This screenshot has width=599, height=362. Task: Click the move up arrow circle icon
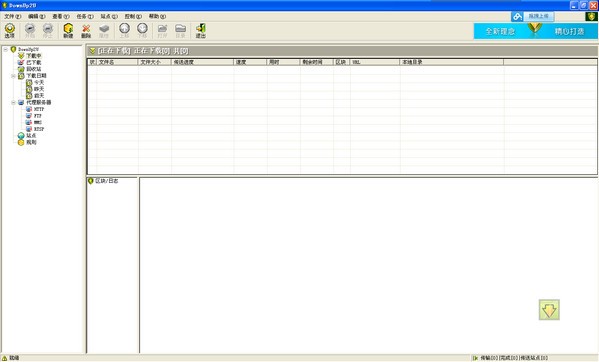(124, 31)
